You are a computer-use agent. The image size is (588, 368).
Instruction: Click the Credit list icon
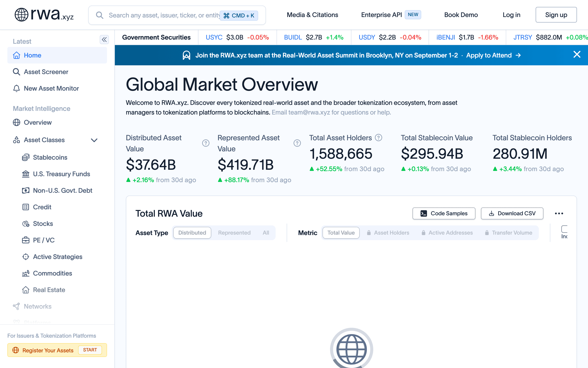point(26,207)
